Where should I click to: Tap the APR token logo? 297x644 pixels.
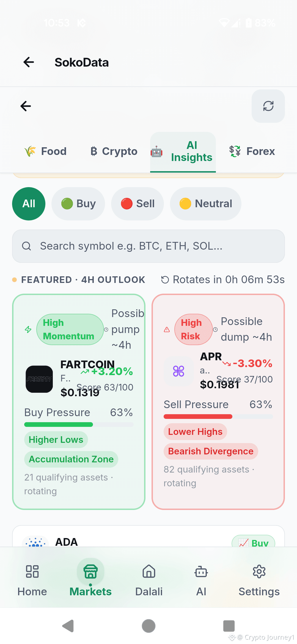click(178, 371)
